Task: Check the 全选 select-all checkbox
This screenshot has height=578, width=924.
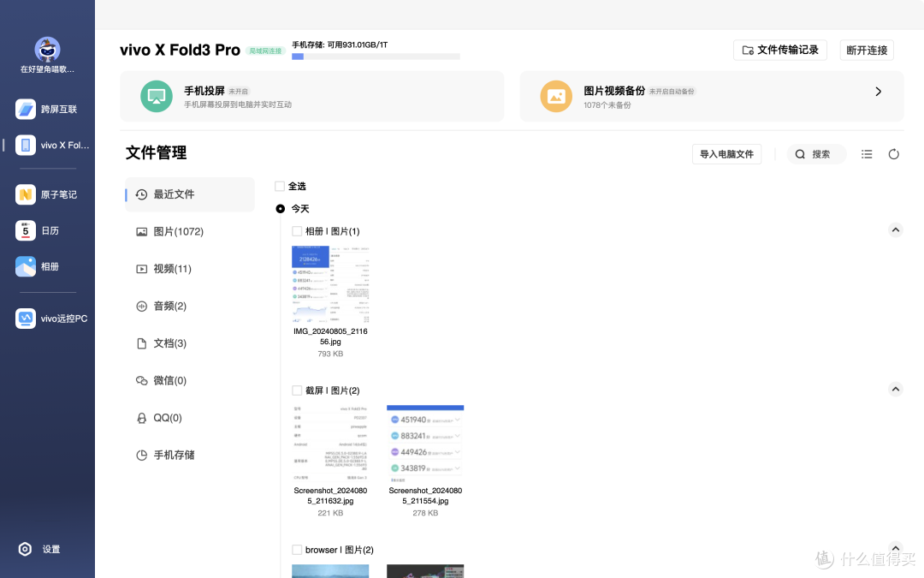Action: coord(280,187)
